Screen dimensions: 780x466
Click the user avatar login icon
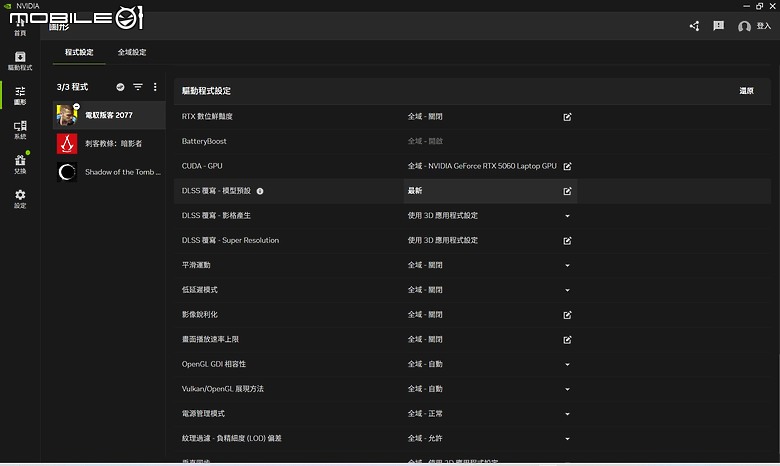pos(744,26)
